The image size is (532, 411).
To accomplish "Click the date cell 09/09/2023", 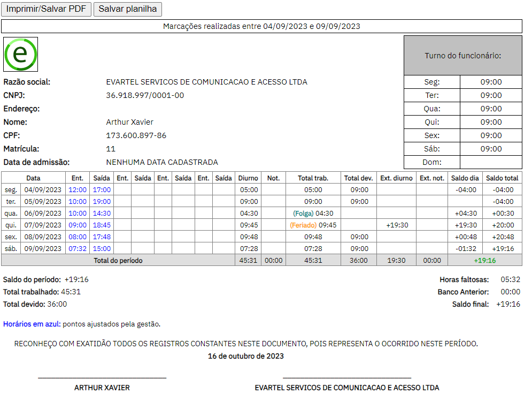I will click(43, 249).
